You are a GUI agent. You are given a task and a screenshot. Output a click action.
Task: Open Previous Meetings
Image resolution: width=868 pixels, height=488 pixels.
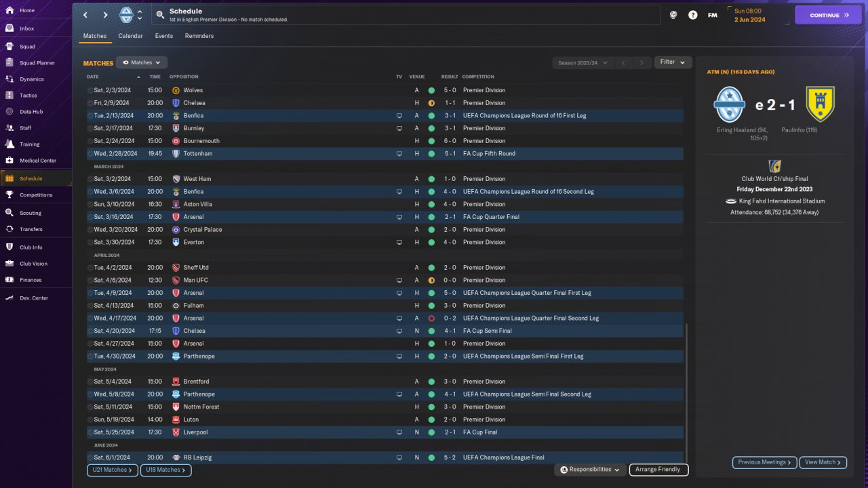point(764,462)
